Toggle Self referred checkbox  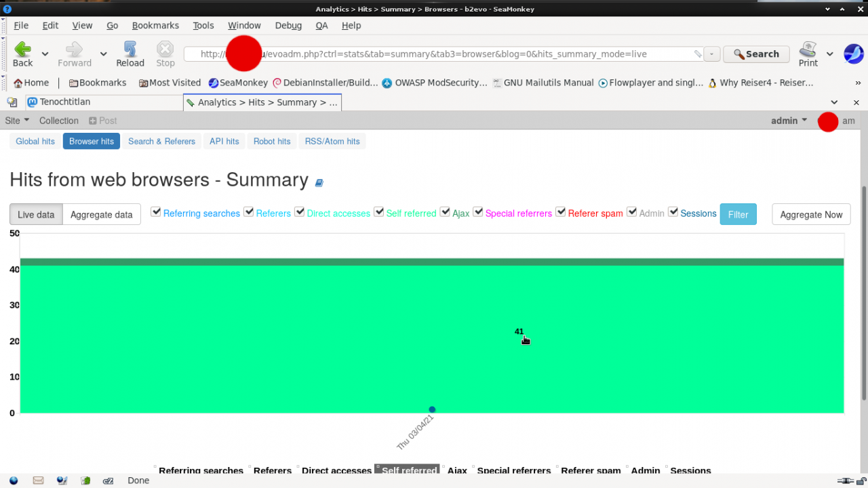coord(379,212)
